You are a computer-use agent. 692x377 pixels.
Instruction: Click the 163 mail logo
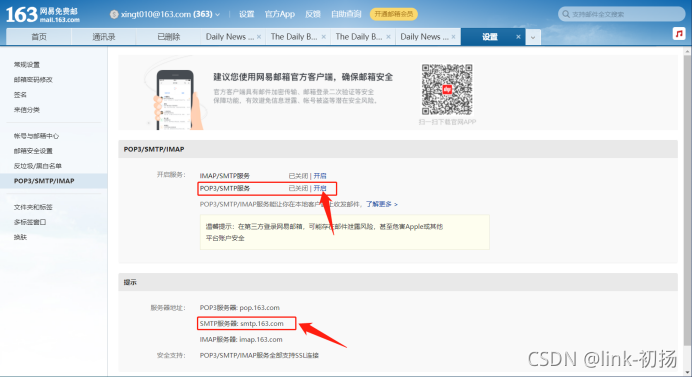point(43,15)
